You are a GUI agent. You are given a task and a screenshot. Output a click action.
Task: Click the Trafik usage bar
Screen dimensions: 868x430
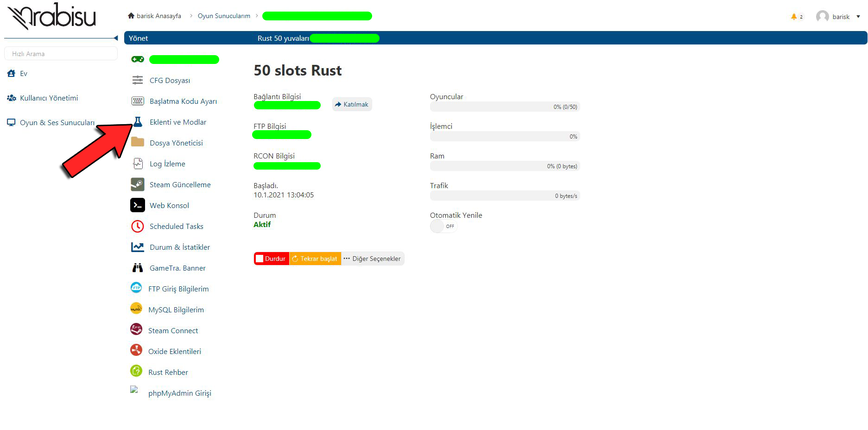pyautogui.click(x=505, y=196)
